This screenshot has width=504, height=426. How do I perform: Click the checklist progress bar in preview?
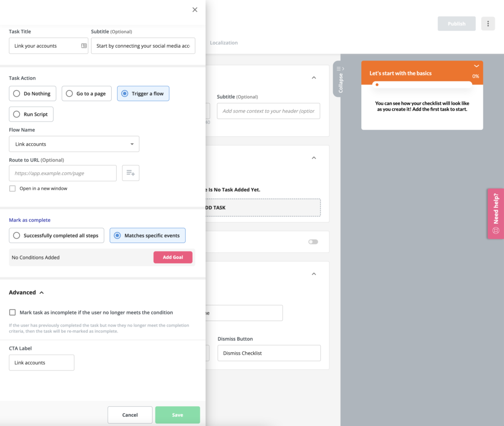coord(422,85)
